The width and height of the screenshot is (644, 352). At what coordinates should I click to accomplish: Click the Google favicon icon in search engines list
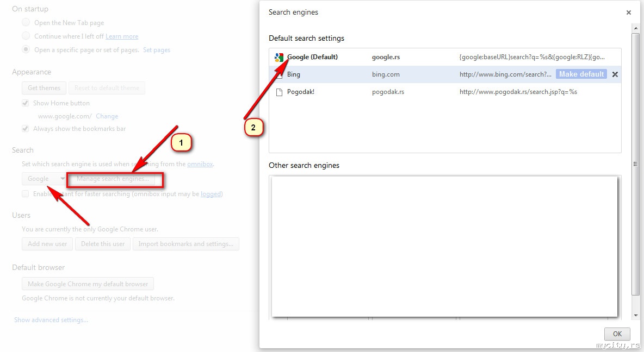click(279, 58)
